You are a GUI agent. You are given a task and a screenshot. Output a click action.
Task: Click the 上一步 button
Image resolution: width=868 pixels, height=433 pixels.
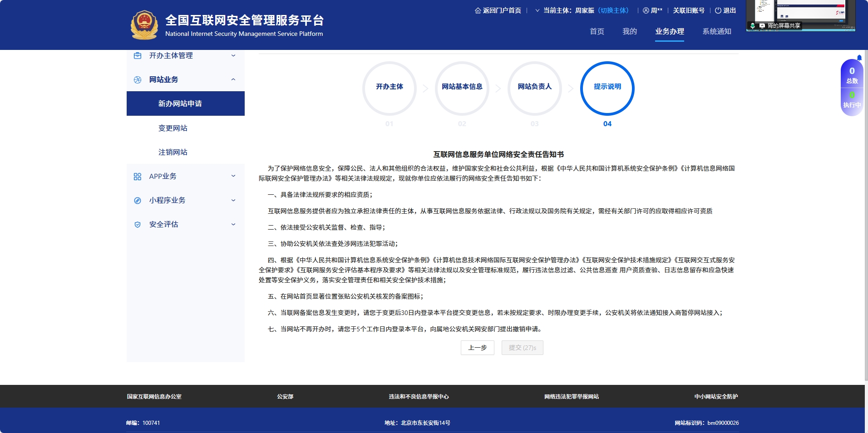(x=477, y=348)
